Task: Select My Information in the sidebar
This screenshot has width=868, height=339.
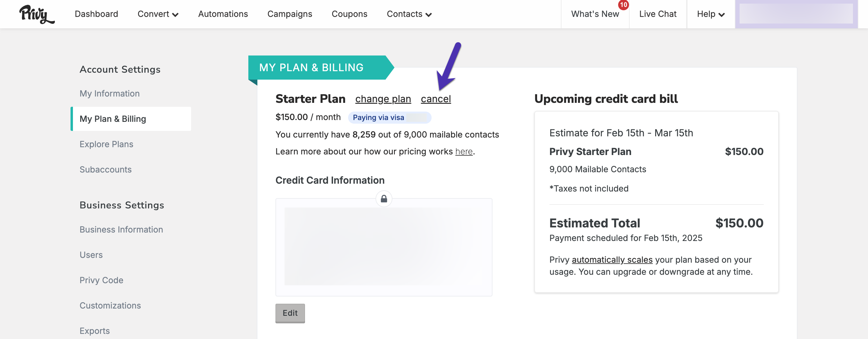Action: (x=109, y=93)
